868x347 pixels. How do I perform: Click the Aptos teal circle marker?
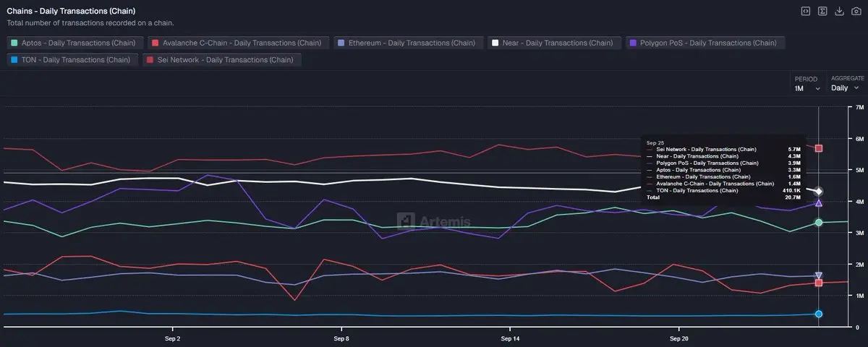coord(818,222)
